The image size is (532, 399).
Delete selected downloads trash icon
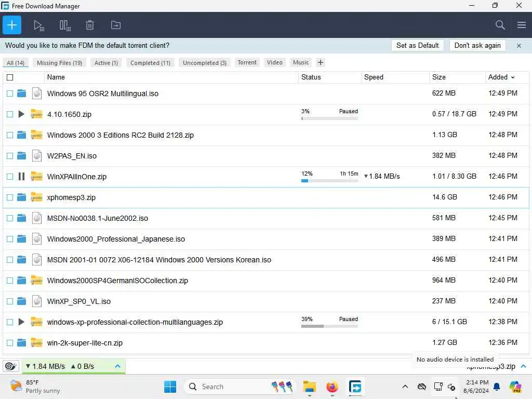pyautogui.click(x=90, y=25)
